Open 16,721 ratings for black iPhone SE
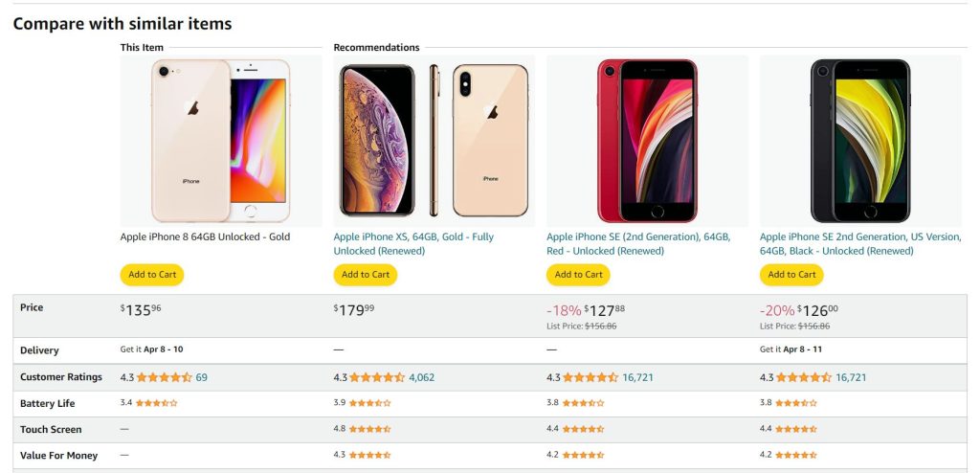980x473 pixels. click(851, 377)
